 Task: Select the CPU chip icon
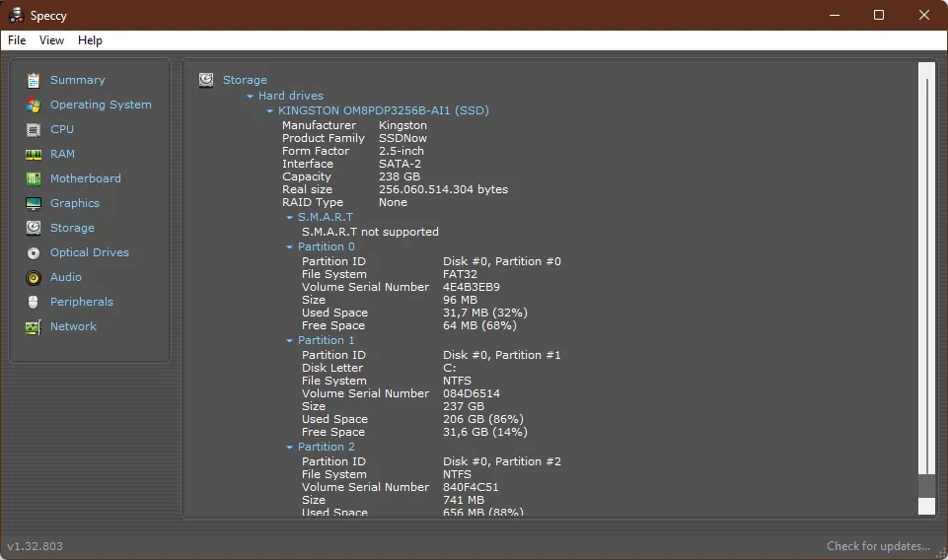click(x=34, y=129)
